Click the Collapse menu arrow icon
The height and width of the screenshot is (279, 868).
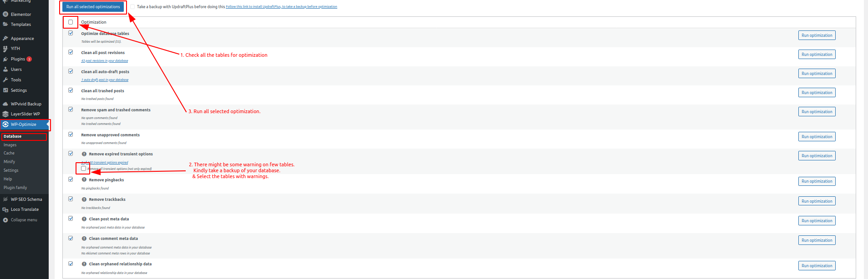(x=5, y=220)
